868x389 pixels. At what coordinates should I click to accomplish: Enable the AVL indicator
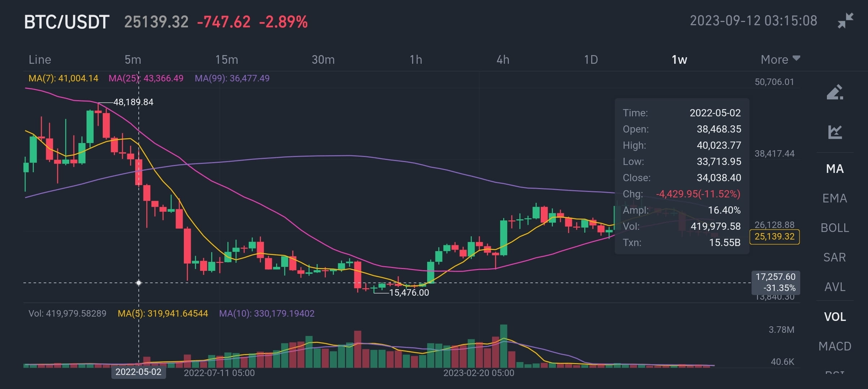pyautogui.click(x=834, y=286)
